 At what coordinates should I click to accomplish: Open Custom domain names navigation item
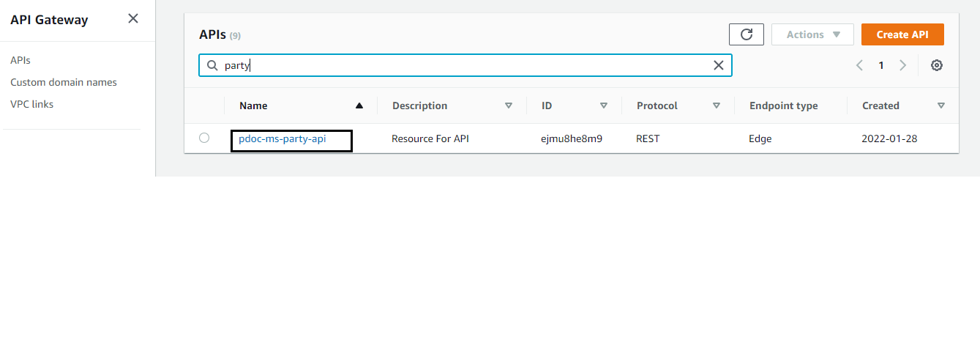[x=64, y=82]
